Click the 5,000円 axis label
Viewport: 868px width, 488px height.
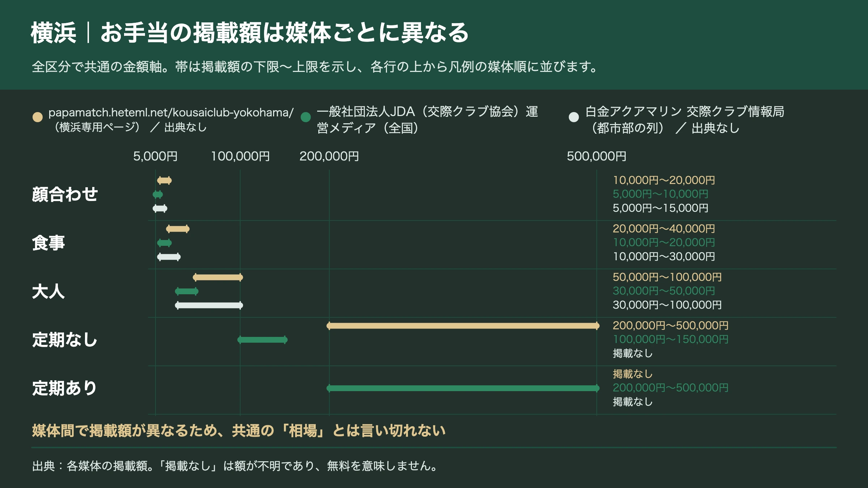click(x=156, y=156)
